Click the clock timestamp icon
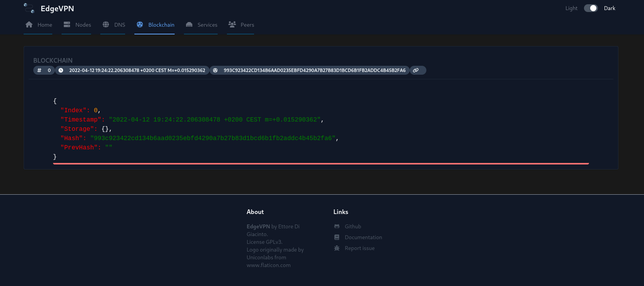The image size is (644, 286). coord(61,70)
